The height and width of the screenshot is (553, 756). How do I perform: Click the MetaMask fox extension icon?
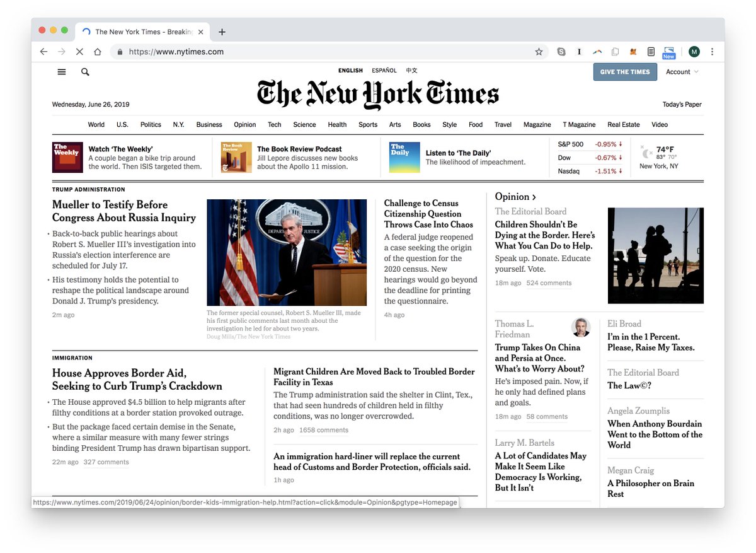633,52
